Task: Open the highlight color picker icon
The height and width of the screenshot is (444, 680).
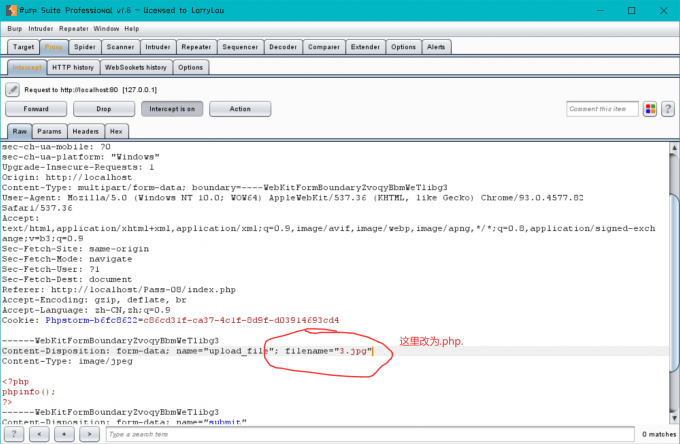Action: pyautogui.click(x=650, y=109)
